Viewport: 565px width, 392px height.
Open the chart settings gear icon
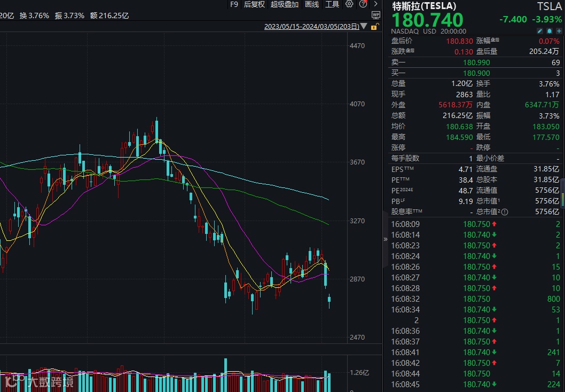(x=349, y=4)
